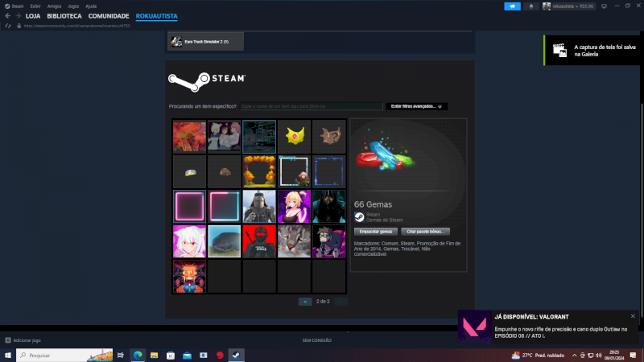Select the armored knight avatar item
644x362 pixels.
click(259, 207)
